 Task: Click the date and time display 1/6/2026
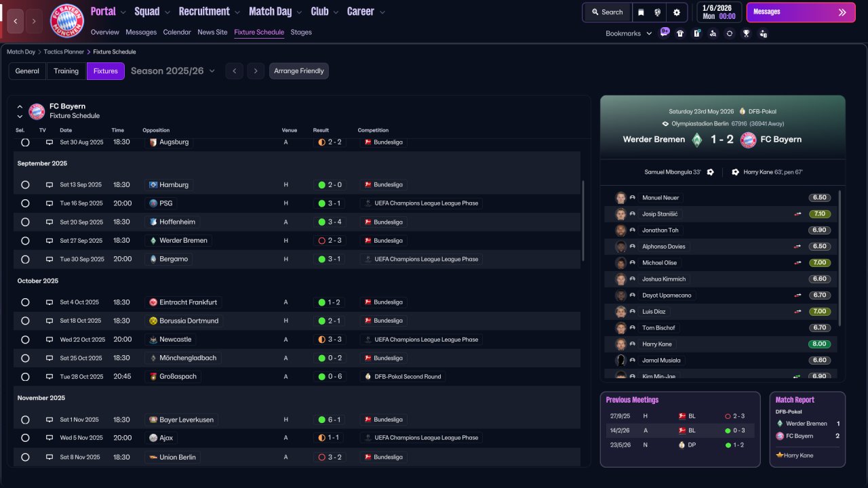718,12
